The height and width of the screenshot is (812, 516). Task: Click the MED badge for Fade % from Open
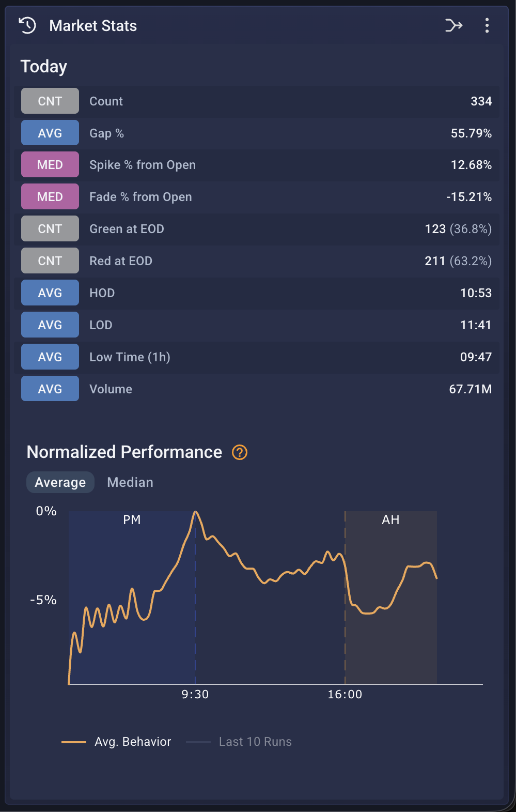click(50, 197)
